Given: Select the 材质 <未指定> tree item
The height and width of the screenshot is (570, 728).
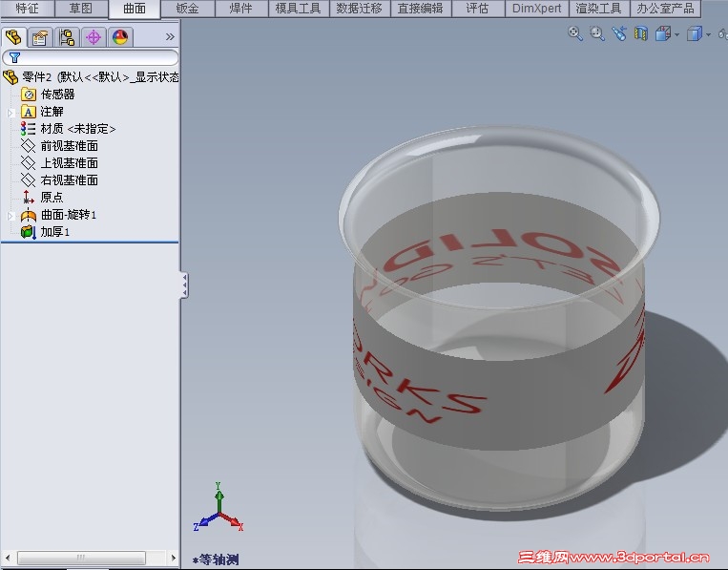Looking at the screenshot, I should click(x=69, y=129).
